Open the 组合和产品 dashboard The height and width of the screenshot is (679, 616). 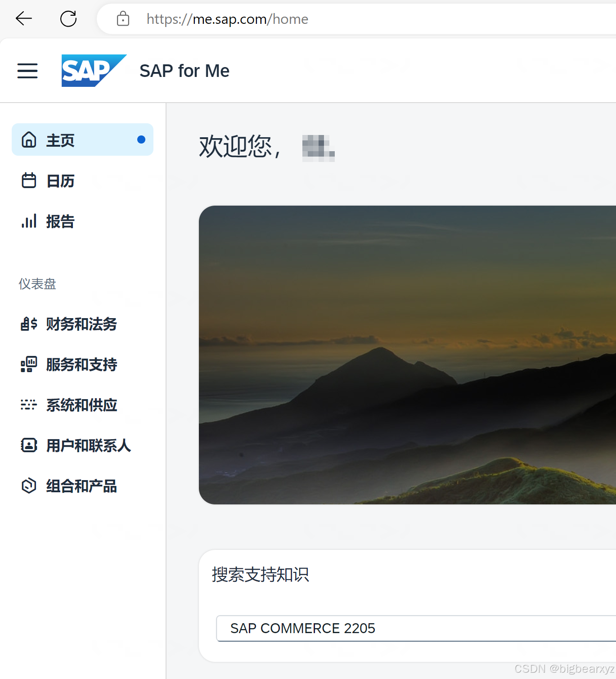[x=82, y=486]
